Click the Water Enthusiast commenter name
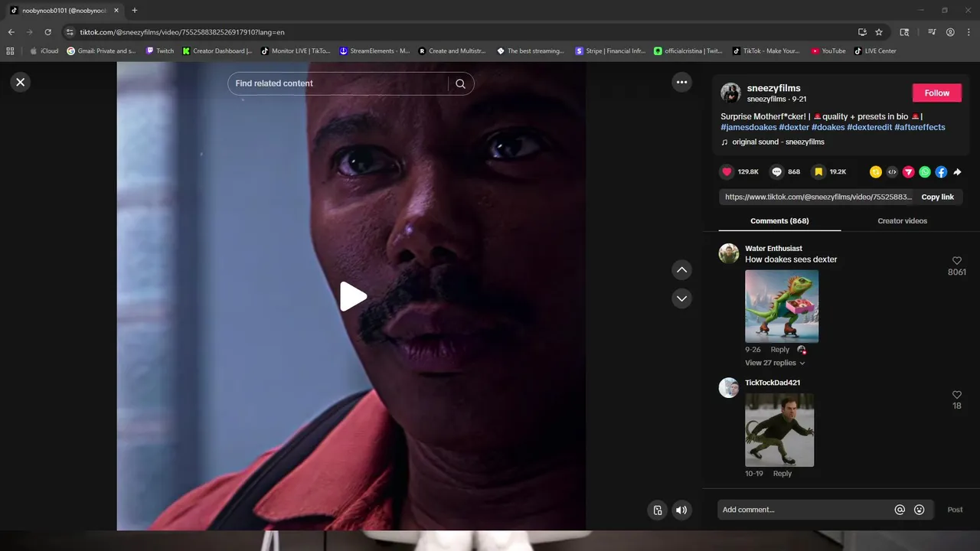 [x=773, y=248]
